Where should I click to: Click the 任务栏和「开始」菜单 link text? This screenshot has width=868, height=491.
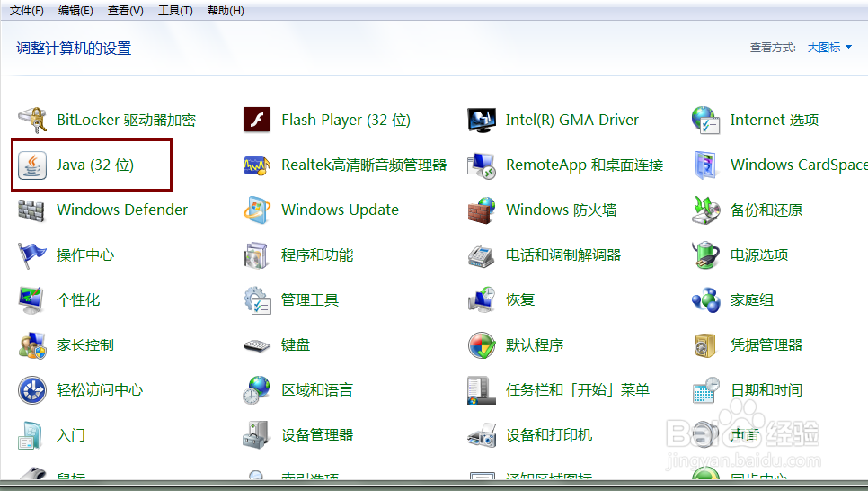(578, 390)
